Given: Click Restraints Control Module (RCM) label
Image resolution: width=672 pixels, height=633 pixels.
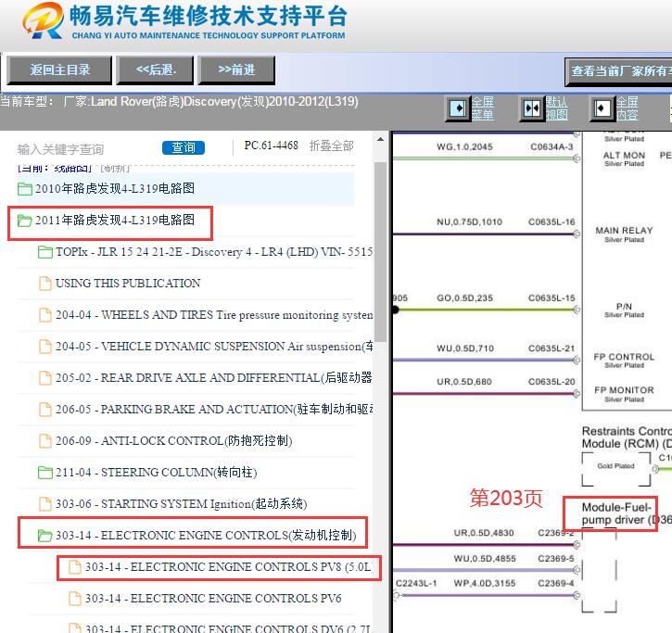Looking at the screenshot, I should pos(627,437).
